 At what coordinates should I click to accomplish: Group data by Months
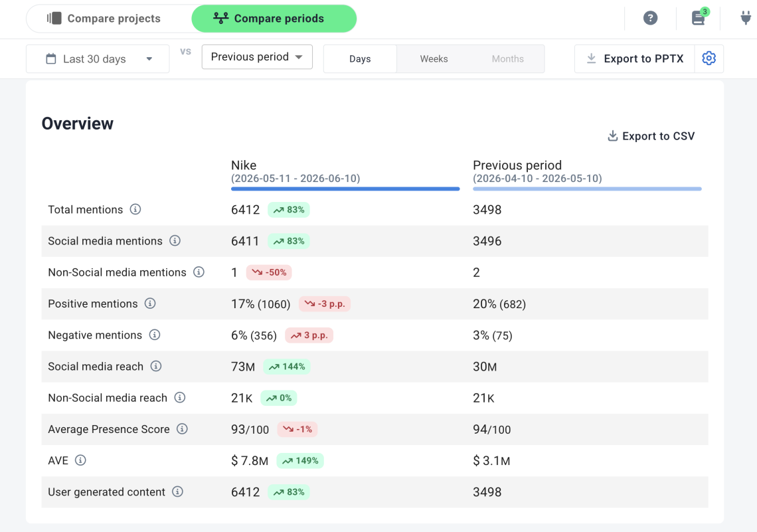[508, 59]
